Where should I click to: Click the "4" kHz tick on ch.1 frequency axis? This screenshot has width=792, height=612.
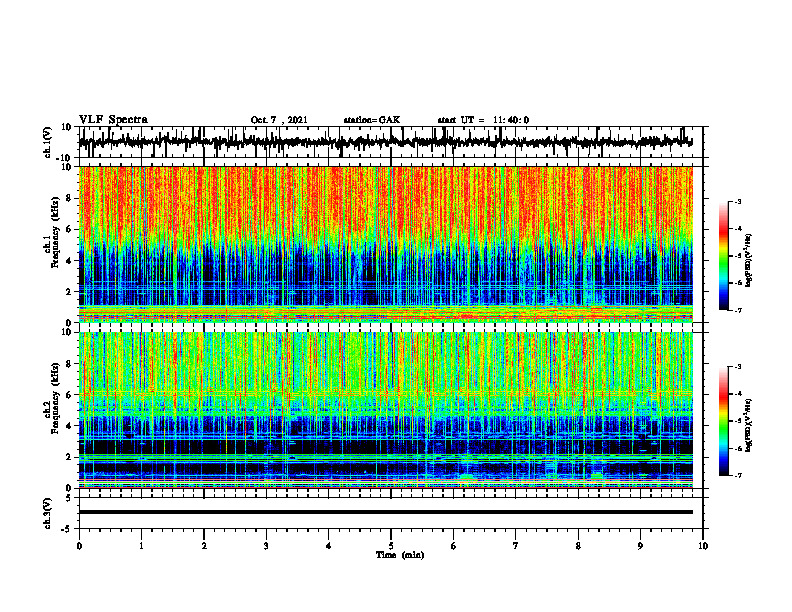pyautogui.click(x=69, y=261)
